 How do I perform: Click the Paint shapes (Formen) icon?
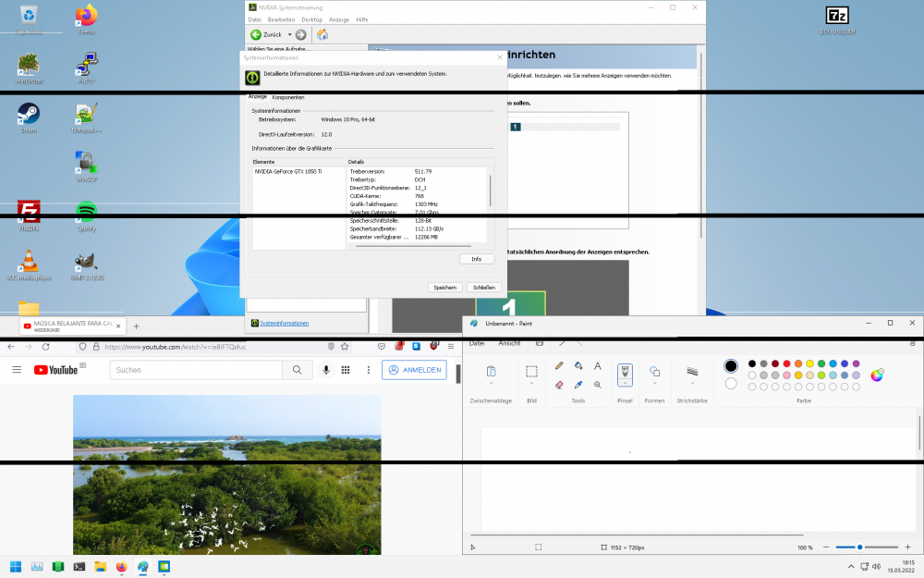point(654,371)
